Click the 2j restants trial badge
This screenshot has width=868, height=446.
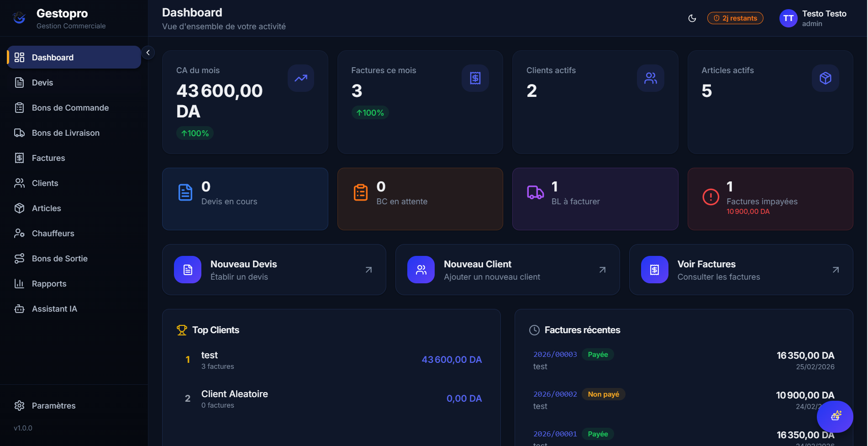pos(735,18)
